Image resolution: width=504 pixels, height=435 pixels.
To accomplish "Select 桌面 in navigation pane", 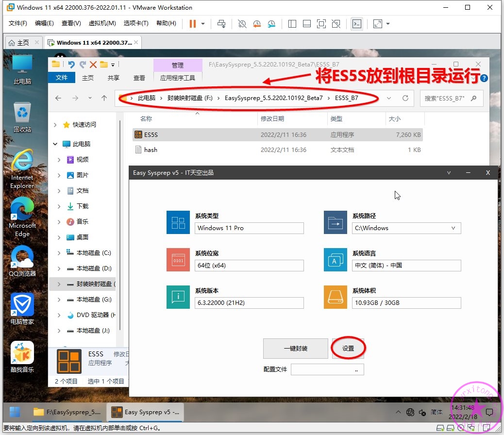I will tap(78, 237).
